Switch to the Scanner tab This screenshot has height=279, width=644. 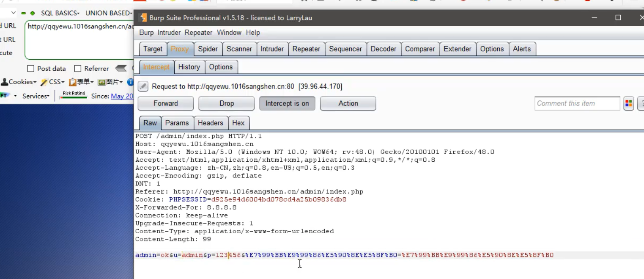click(x=239, y=49)
